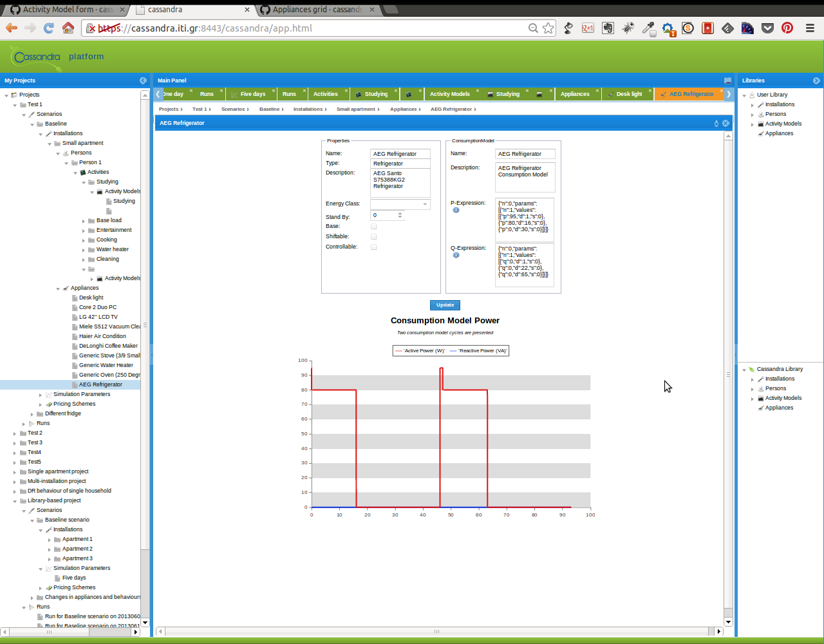Screen dimensions: 824x644
Task: Collapse My Projects panel arrow
Action: [143, 80]
